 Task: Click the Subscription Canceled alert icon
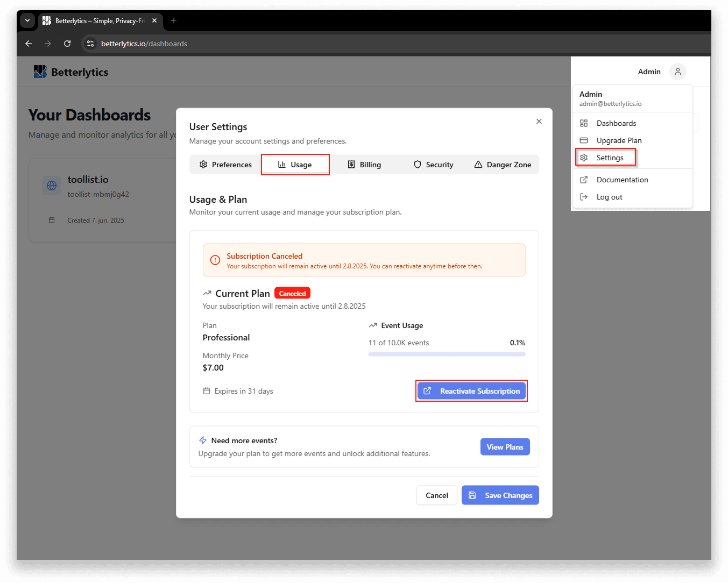[215, 260]
